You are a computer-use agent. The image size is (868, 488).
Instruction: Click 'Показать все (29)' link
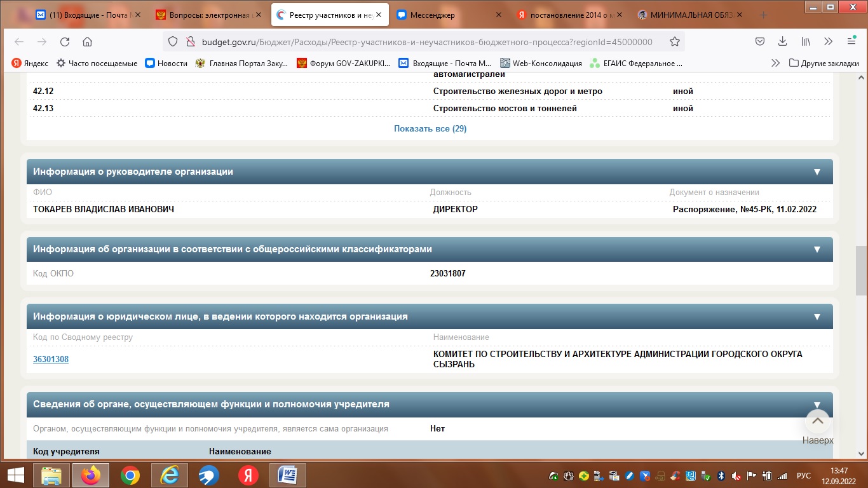430,128
